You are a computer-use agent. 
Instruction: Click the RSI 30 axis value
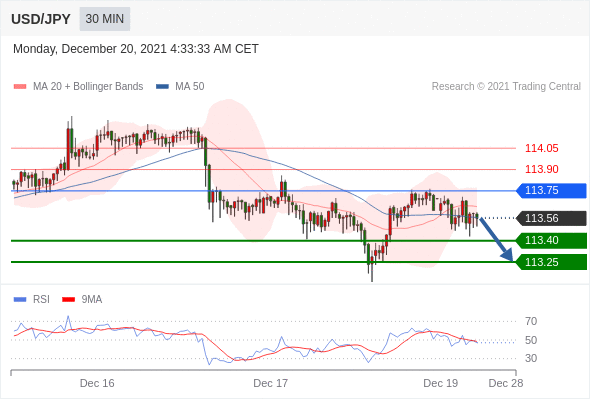(531, 358)
